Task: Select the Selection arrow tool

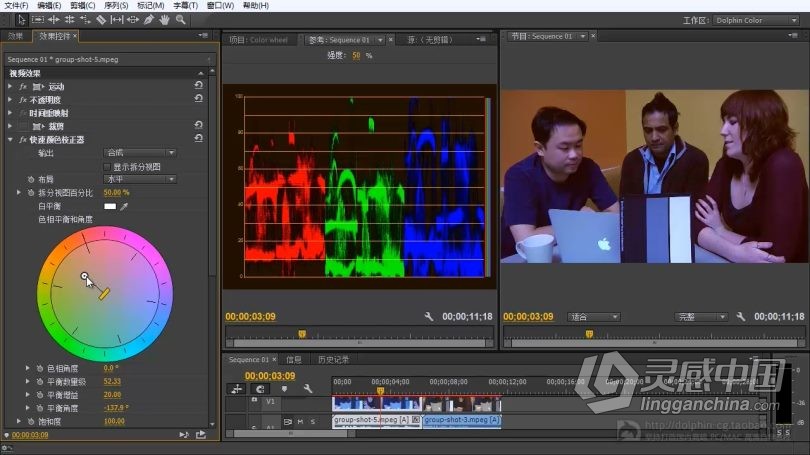Action: (21, 20)
